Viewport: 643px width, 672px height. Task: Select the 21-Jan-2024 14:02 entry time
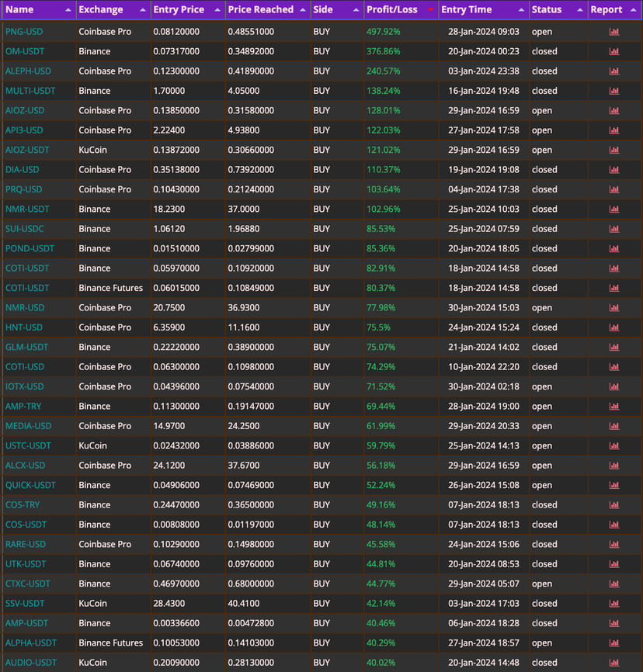click(x=484, y=347)
